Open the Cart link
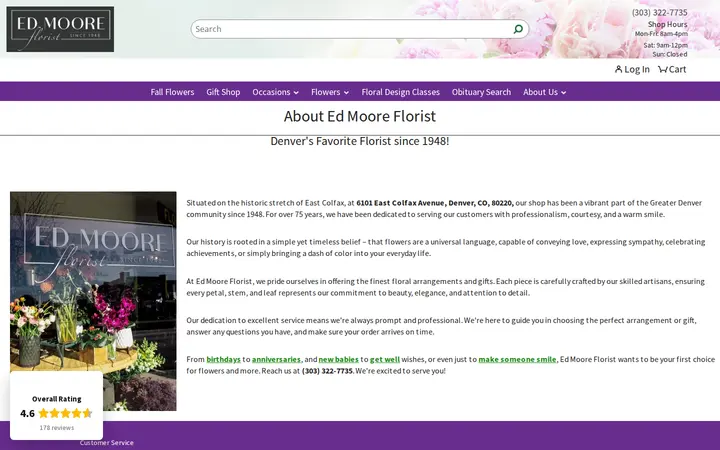Viewport: 720px width, 450px height. [x=672, y=69]
